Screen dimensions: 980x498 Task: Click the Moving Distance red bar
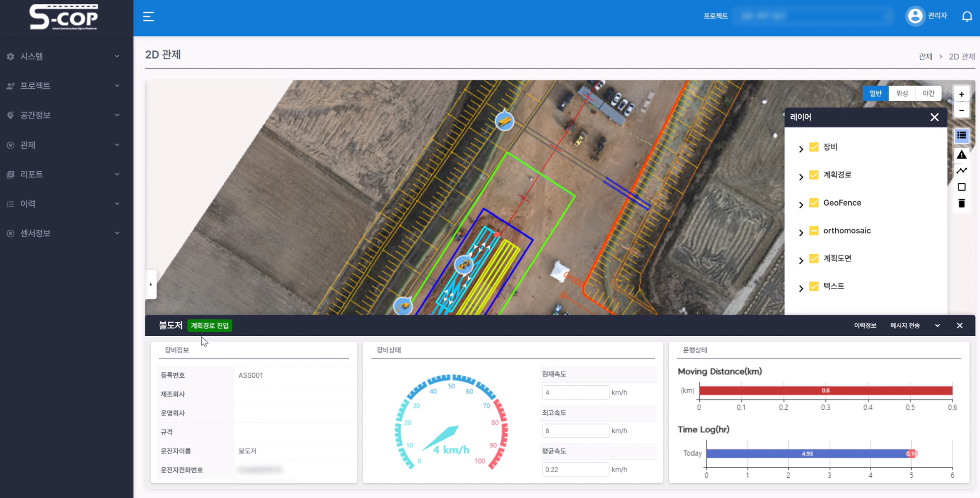[x=825, y=390]
